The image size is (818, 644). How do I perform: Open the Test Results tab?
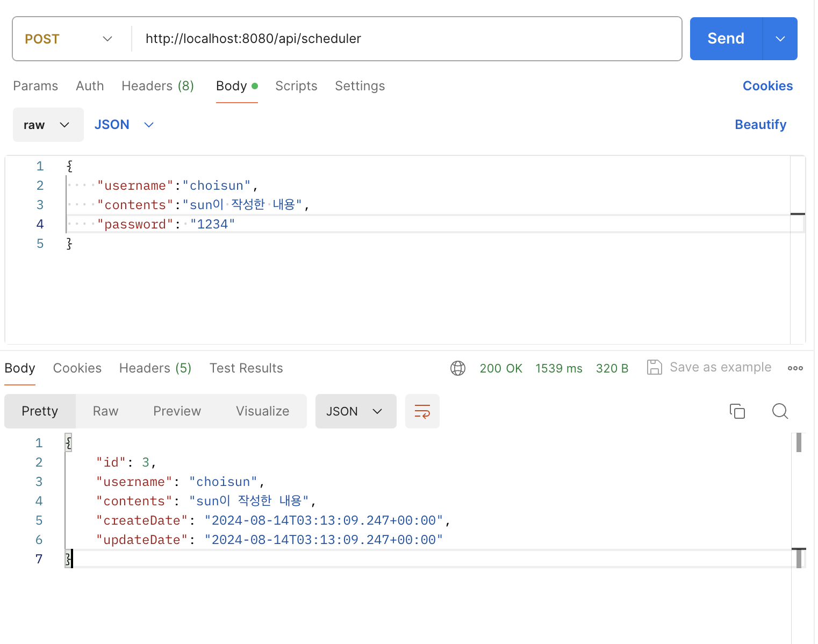pos(246,368)
